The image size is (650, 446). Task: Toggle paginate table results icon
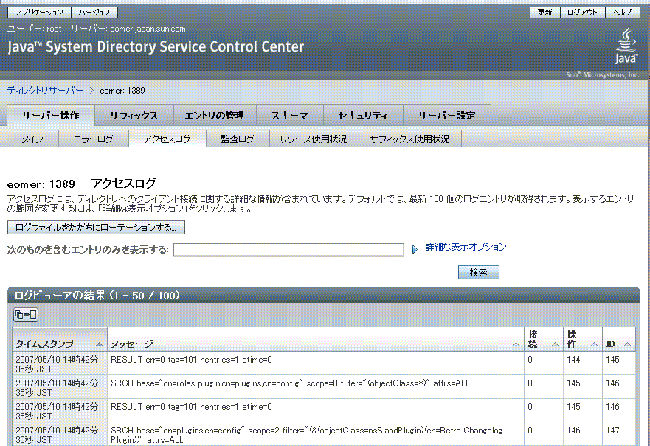(25, 315)
